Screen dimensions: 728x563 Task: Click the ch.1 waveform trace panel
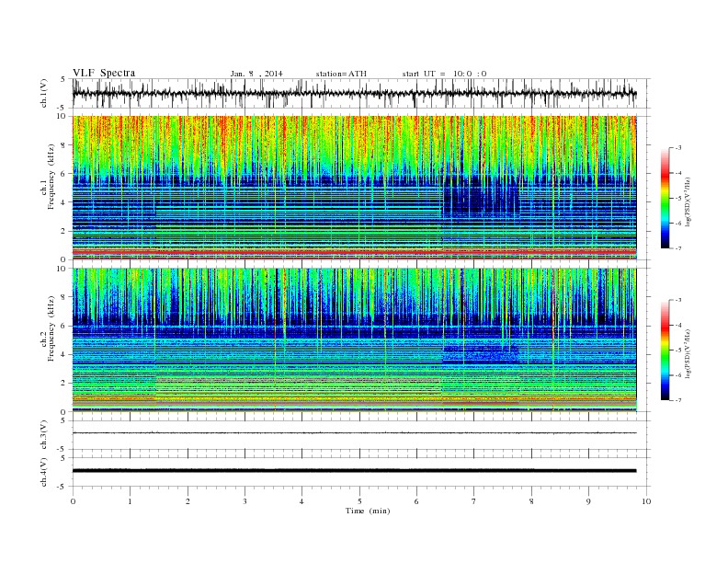(x=361, y=93)
